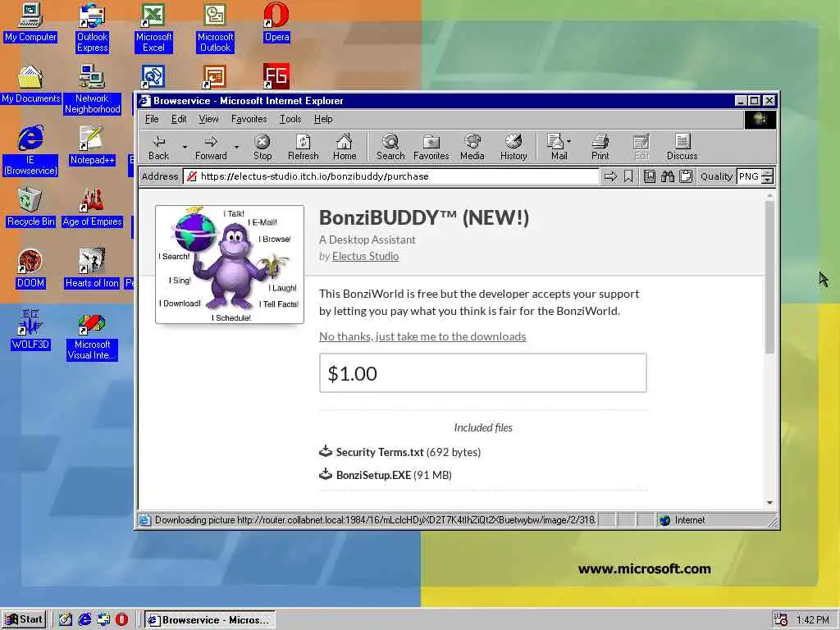The image size is (840, 630).
Task: Select the Opera desktop icon
Action: point(277,22)
